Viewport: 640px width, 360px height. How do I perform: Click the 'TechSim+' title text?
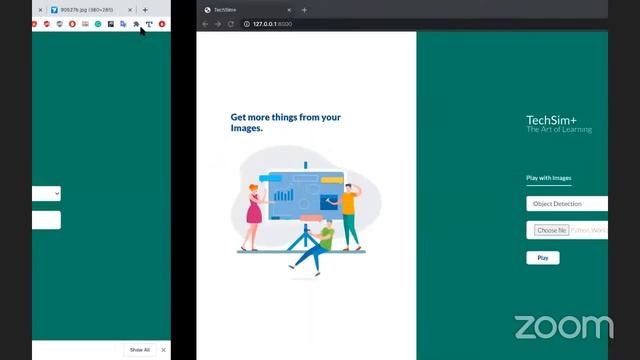(x=551, y=120)
